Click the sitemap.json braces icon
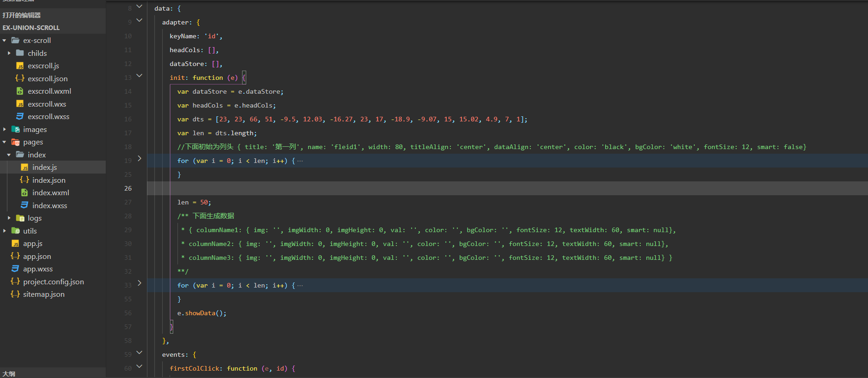This screenshot has height=378, width=868. (15, 294)
